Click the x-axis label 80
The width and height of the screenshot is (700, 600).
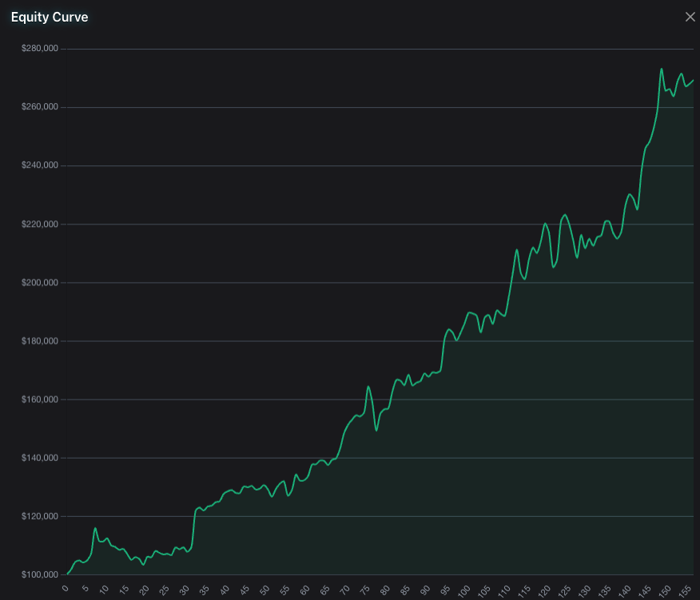385,590
